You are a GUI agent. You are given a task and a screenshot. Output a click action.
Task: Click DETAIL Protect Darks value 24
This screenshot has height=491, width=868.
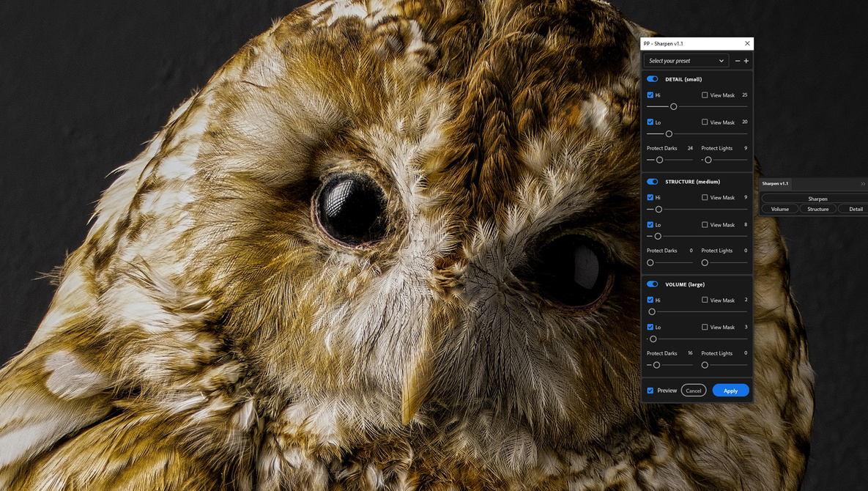click(x=690, y=148)
